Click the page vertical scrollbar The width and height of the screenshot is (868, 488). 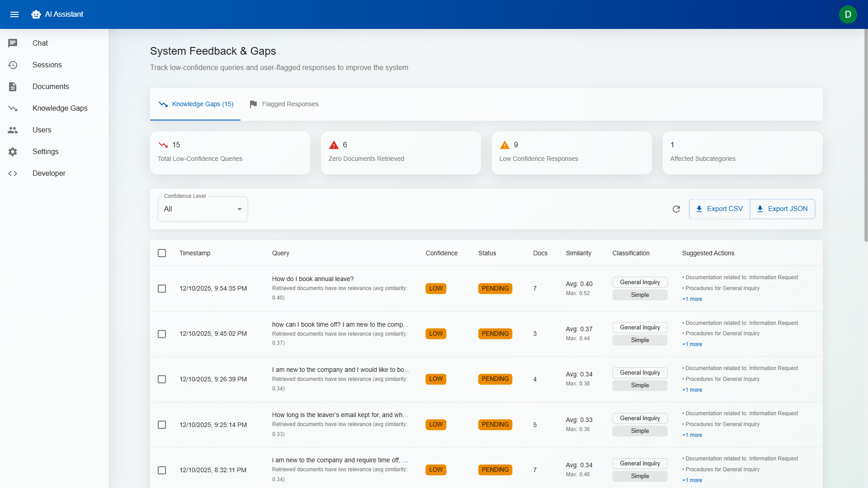[865, 136]
